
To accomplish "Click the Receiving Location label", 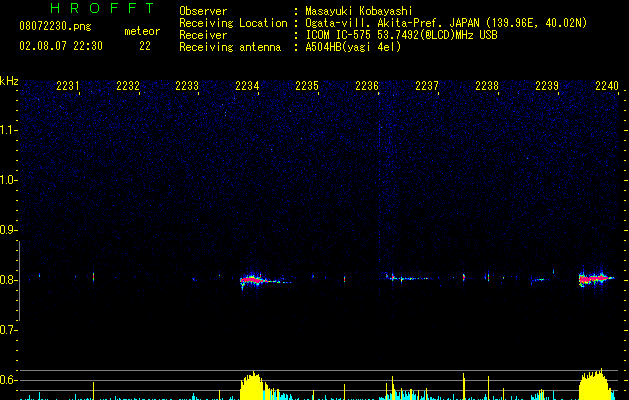I will click(x=233, y=23).
